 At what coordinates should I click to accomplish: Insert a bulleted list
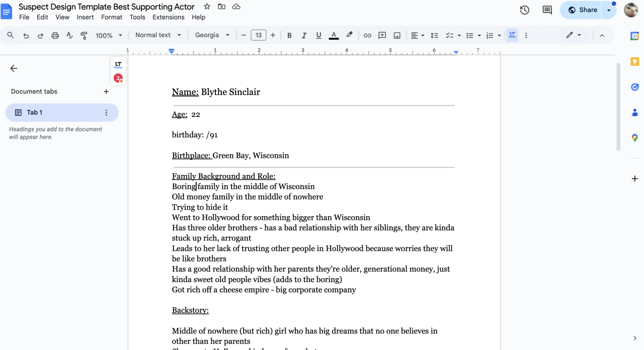[470, 35]
